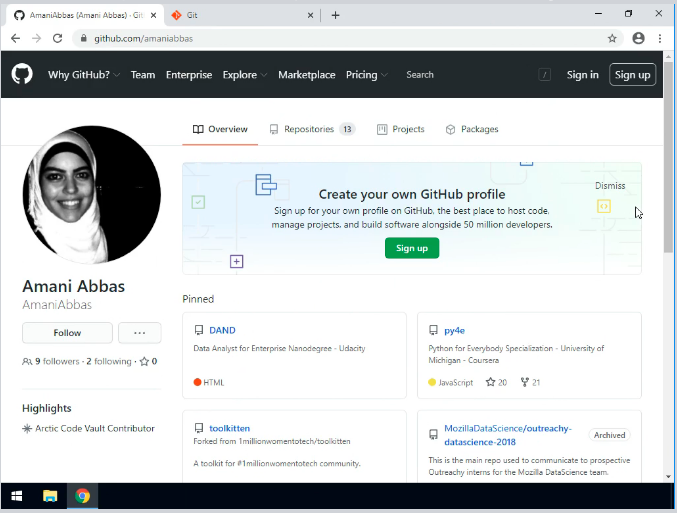
Task: Open Chrome three-dot menu
Action: 660,38
